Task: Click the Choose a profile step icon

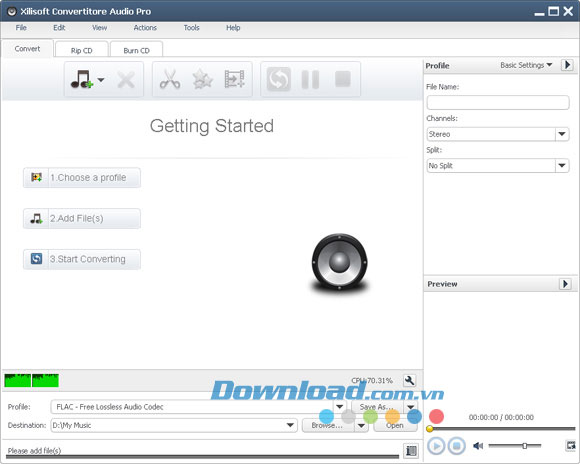Action: [36, 178]
